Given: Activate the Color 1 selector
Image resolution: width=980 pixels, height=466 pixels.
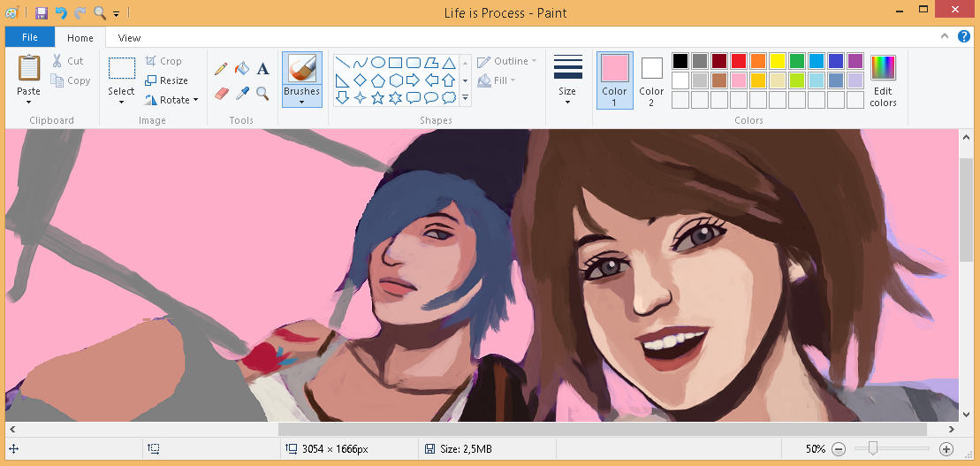Looking at the screenshot, I should tap(614, 80).
